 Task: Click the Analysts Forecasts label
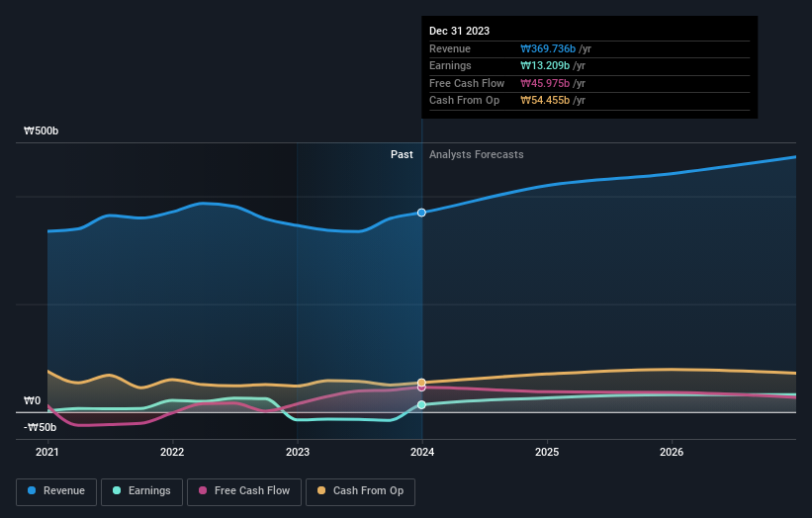pos(477,155)
